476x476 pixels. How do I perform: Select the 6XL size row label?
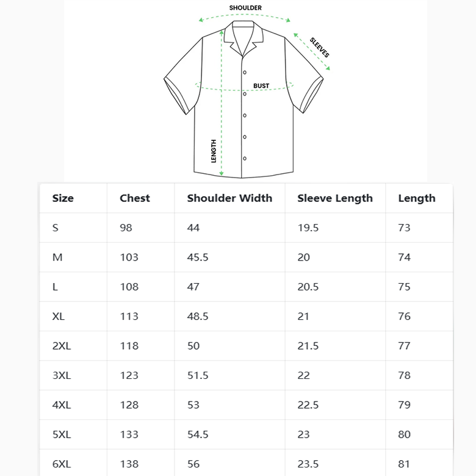tap(62, 464)
